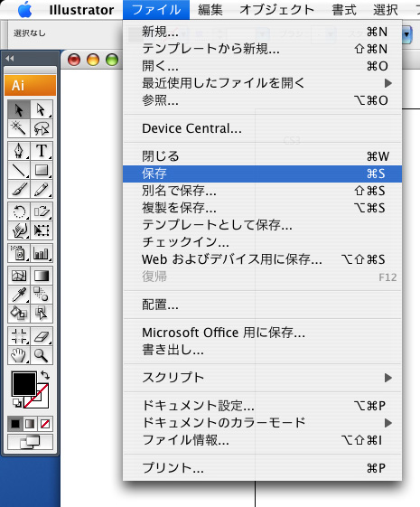Choose テンプレートから新規... menu item
This screenshot has width=420, height=507.
(x=262, y=49)
